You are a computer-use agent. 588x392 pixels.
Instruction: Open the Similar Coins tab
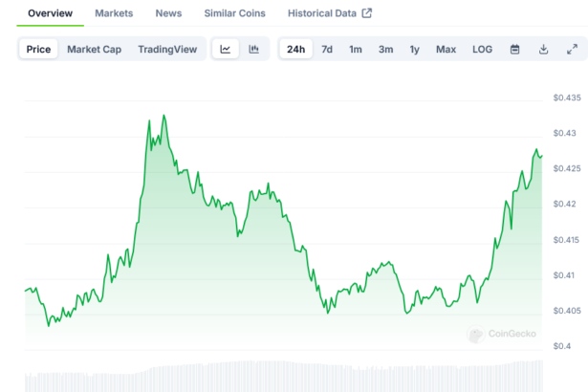(x=235, y=13)
